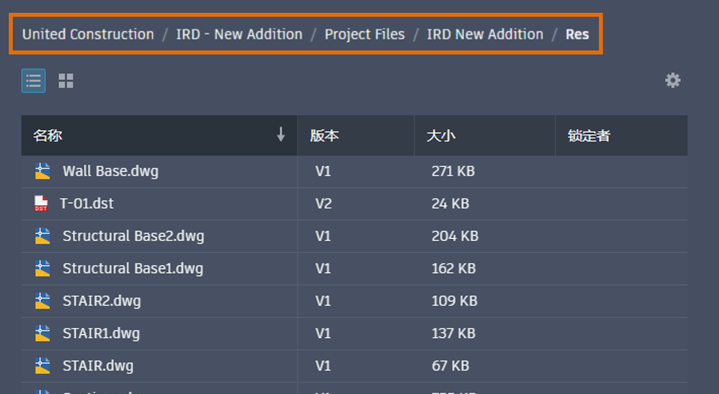
Task: Click the Structural Base1.dwg drawing icon
Action: (x=43, y=268)
